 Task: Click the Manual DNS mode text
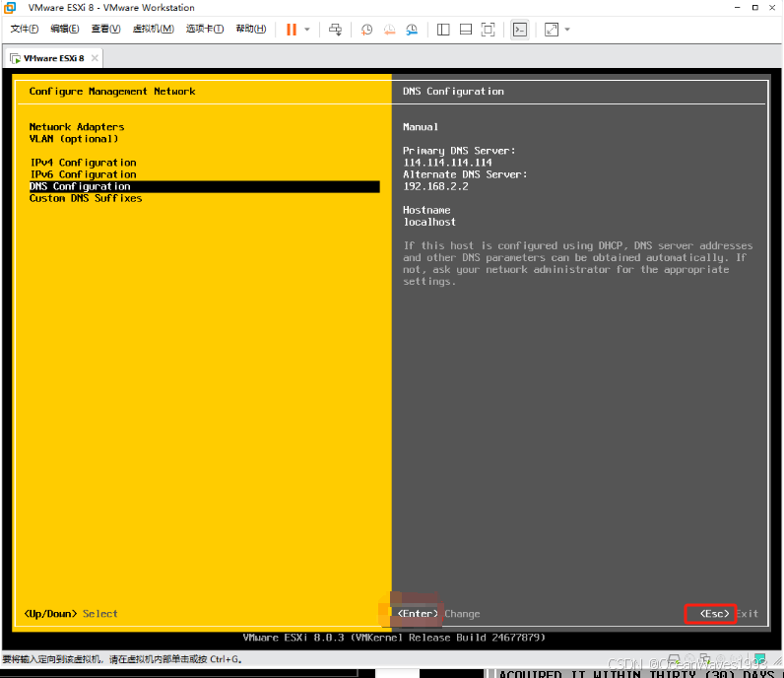pos(421,127)
